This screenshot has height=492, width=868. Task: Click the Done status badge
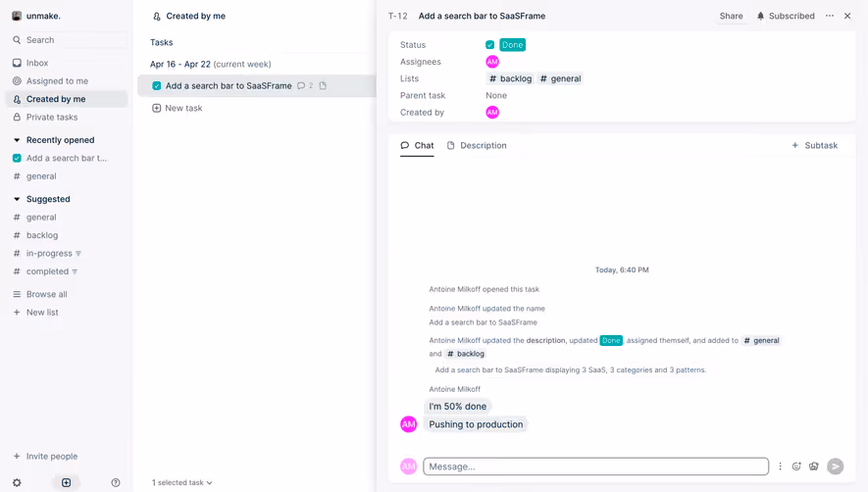(512, 45)
